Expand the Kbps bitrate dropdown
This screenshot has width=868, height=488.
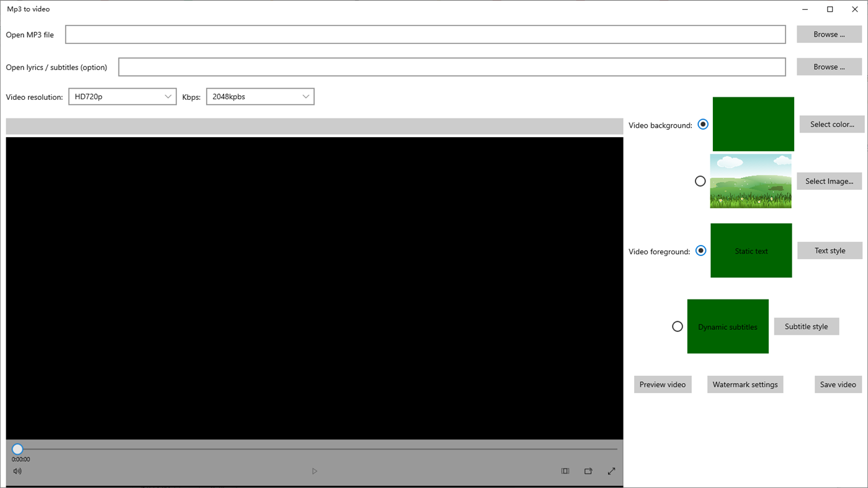click(305, 96)
